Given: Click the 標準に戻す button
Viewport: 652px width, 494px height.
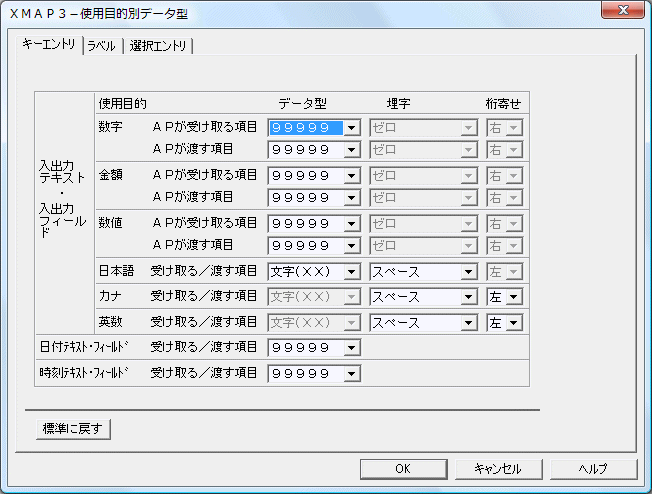Looking at the screenshot, I should tap(73, 429).
